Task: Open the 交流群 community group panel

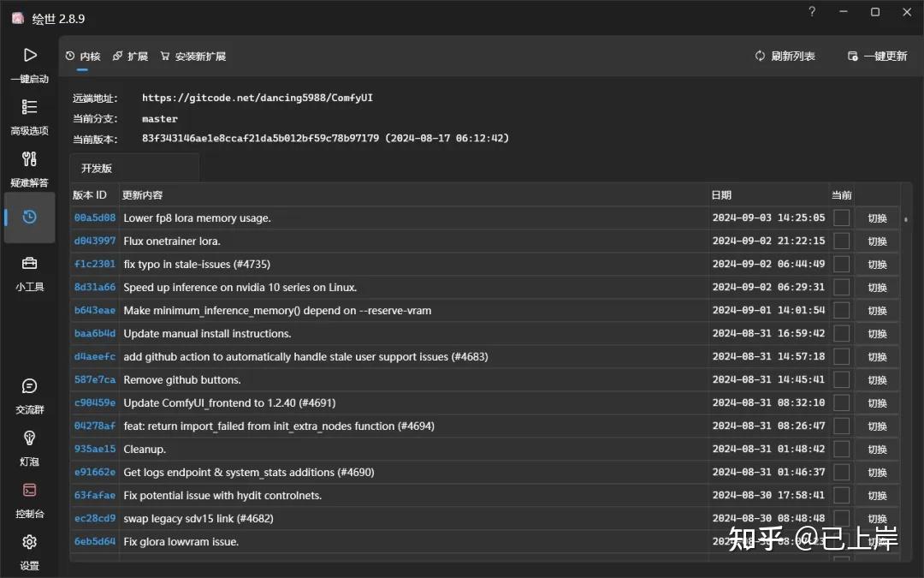Action: [x=30, y=396]
